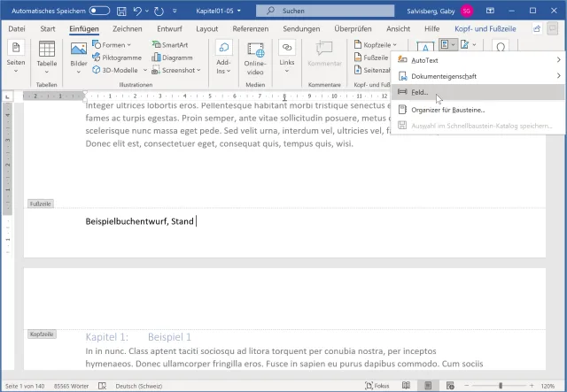This screenshot has height=392, width=567.
Task: Open the Screenshot dropdown
Action: tap(176, 70)
